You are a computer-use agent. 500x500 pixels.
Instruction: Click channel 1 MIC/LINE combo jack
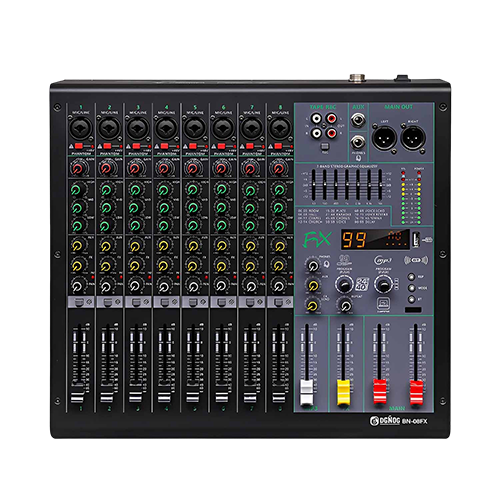(80, 128)
